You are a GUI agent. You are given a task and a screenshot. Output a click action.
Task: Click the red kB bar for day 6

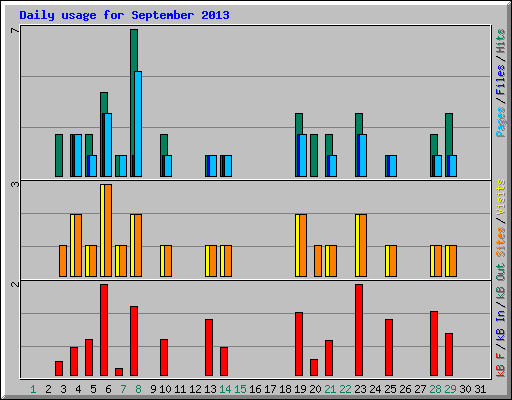(x=104, y=330)
